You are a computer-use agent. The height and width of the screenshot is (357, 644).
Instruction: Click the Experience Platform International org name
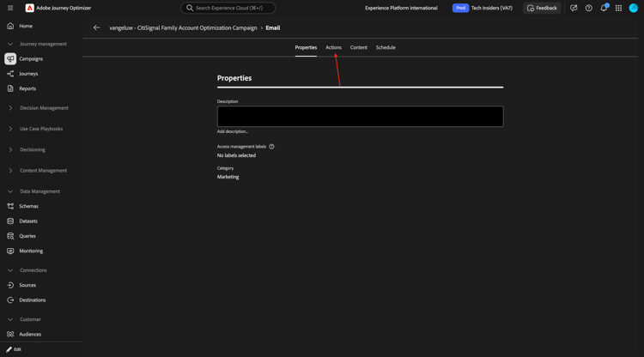[x=401, y=8]
